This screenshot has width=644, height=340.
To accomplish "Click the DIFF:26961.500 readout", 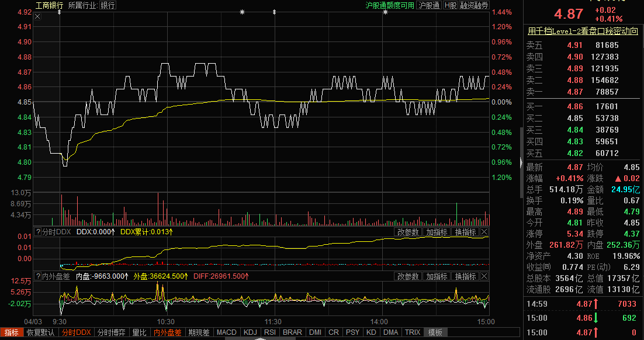I will (x=221, y=276).
